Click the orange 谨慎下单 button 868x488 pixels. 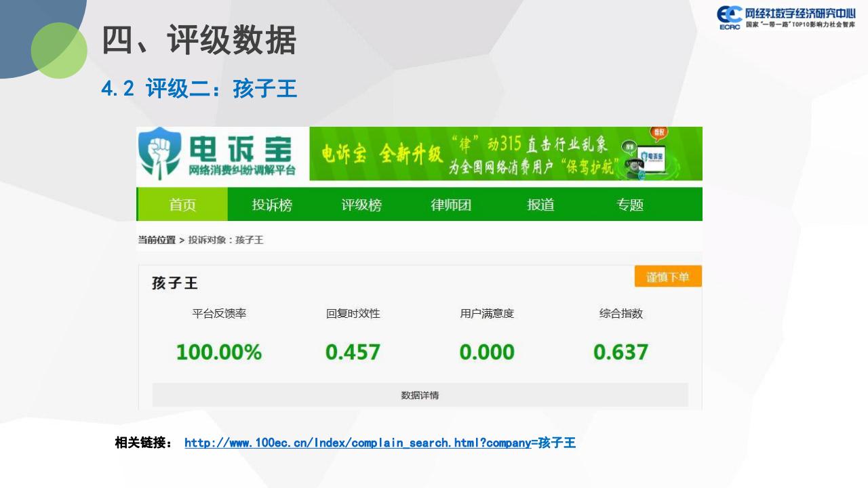pos(668,277)
